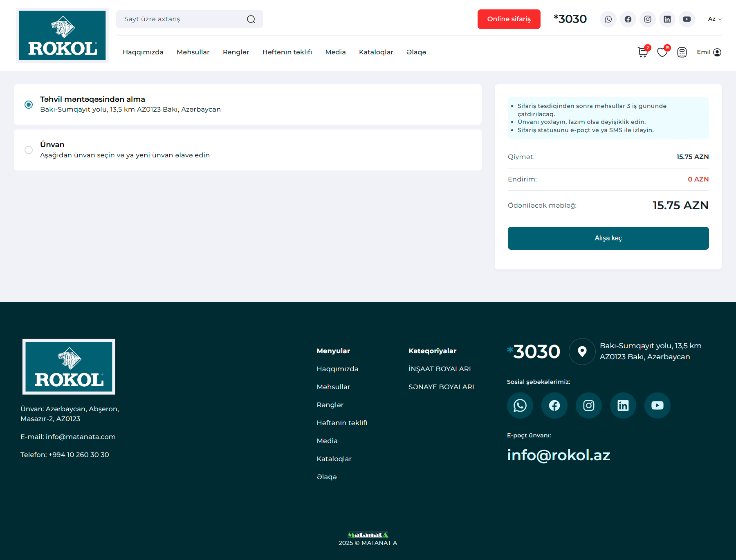Viewport: 736px width, 560px height.
Task: Select the Ünvan address radio option
Action: coord(29,150)
